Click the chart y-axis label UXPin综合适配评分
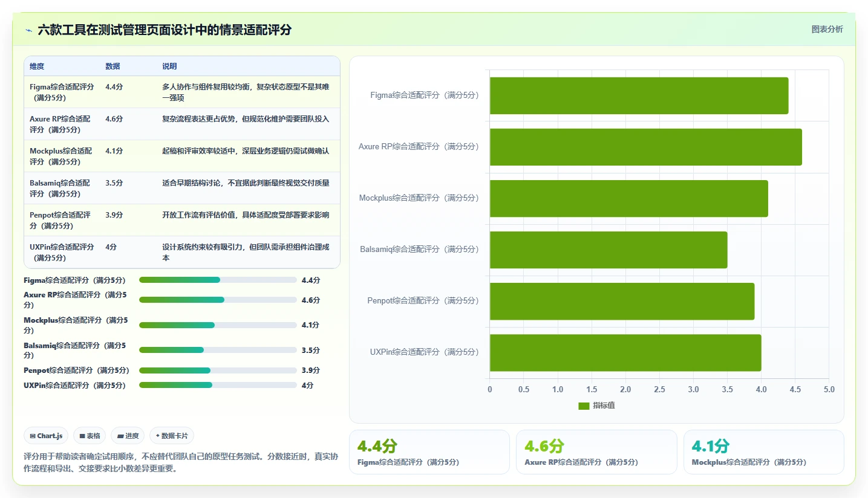 pos(424,352)
